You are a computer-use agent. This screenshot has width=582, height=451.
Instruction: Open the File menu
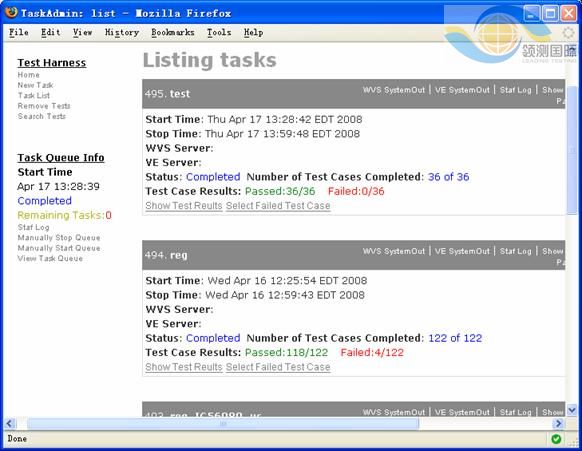[x=19, y=33]
